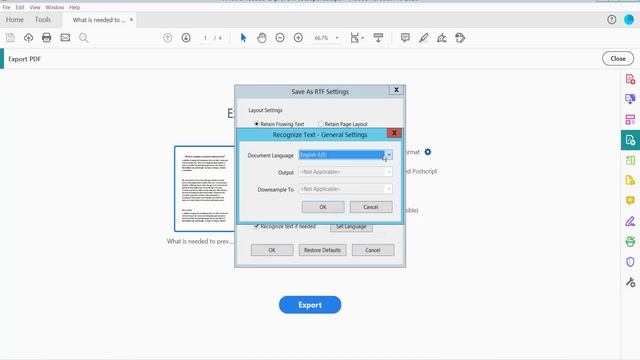Close the Recognize Text dialog with red X
Viewport: 640px width, 360px height.
click(394, 133)
